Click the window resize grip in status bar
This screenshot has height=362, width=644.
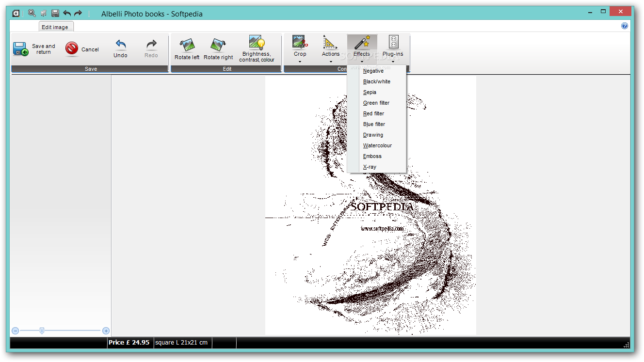(626, 345)
